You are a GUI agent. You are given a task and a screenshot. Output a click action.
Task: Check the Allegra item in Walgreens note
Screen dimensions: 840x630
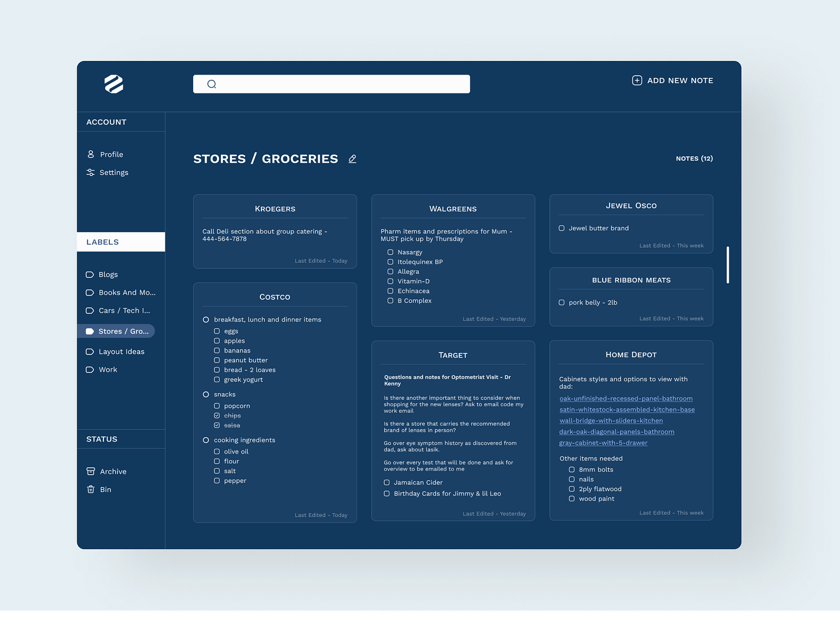click(390, 271)
